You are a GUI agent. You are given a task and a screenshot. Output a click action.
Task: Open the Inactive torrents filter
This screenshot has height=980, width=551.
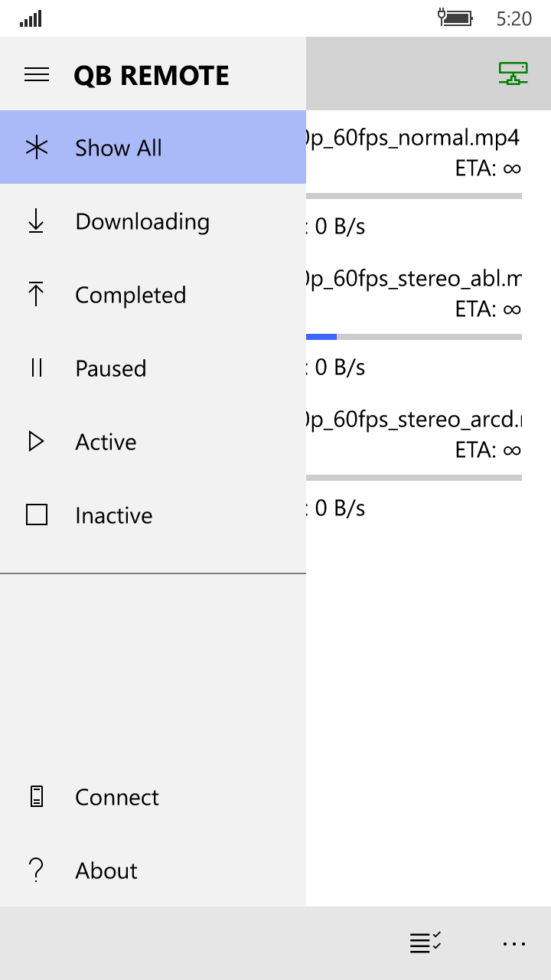(x=113, y=514)
